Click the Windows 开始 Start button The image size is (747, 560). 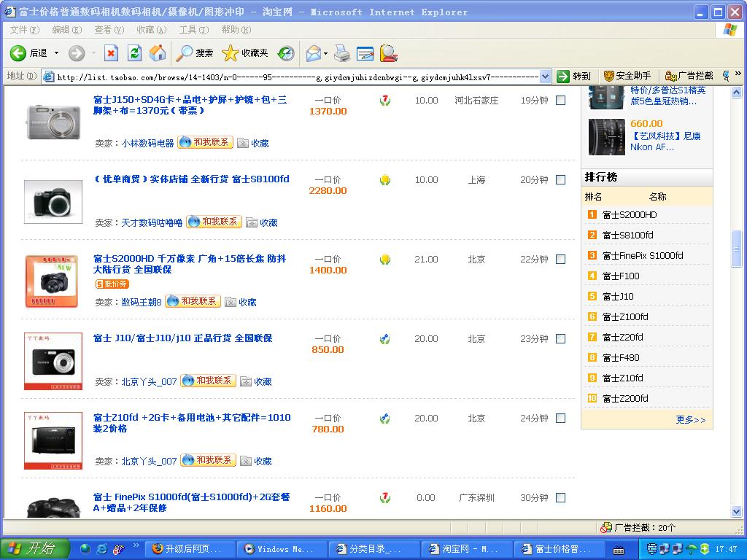point(34,549)
